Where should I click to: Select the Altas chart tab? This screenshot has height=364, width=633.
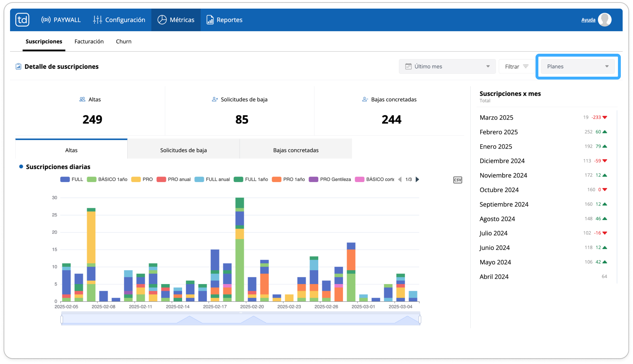pos(71,150)
